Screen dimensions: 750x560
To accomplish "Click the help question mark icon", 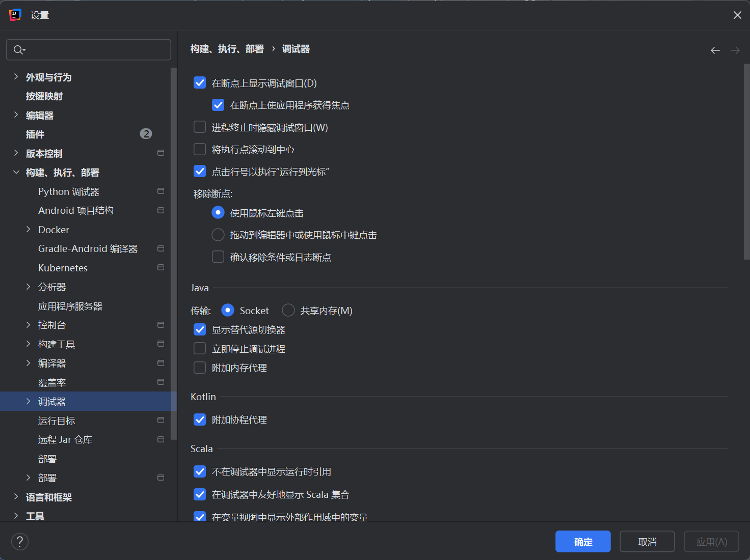I will tap(20, 541).
